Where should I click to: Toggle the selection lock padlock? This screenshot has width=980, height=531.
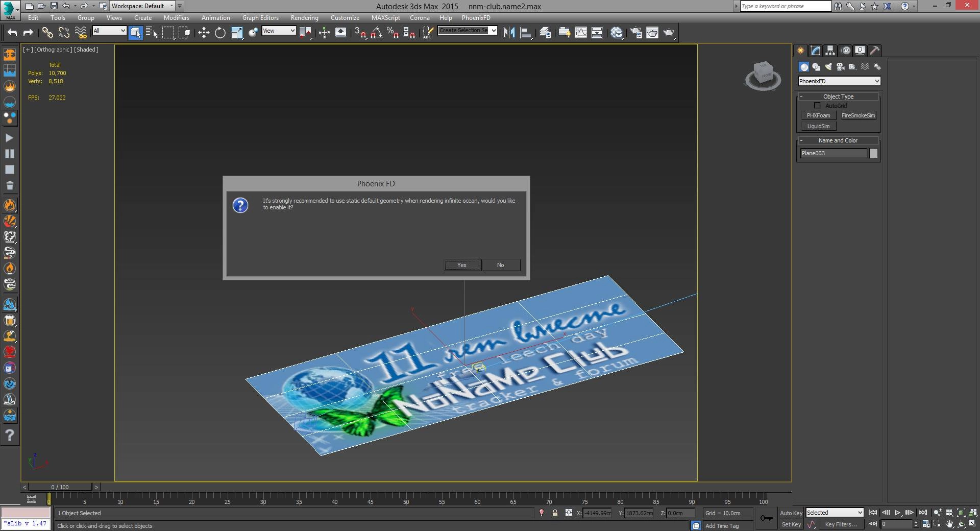[x=555, y=513]
